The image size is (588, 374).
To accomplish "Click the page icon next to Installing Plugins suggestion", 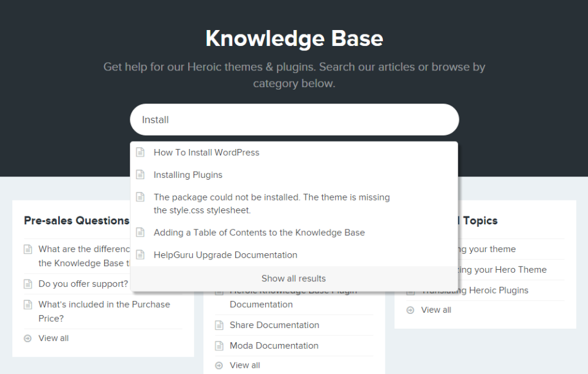I will tap(142, 174).
